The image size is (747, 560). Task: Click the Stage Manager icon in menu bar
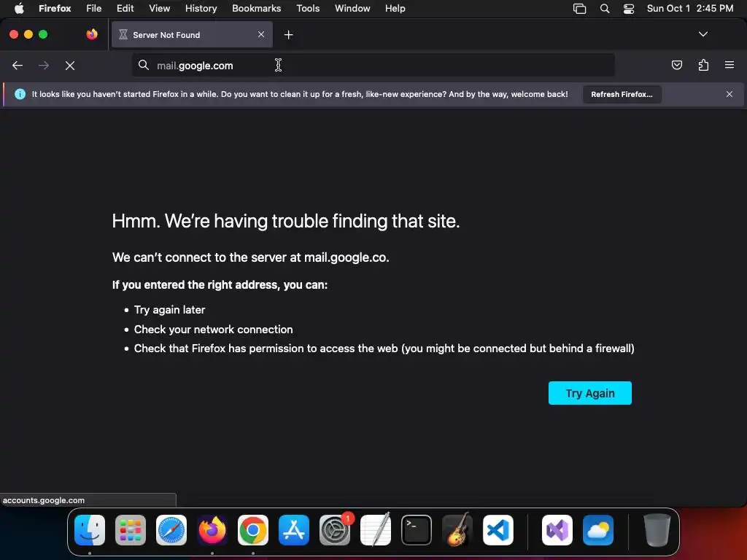(x=579, y=8)
